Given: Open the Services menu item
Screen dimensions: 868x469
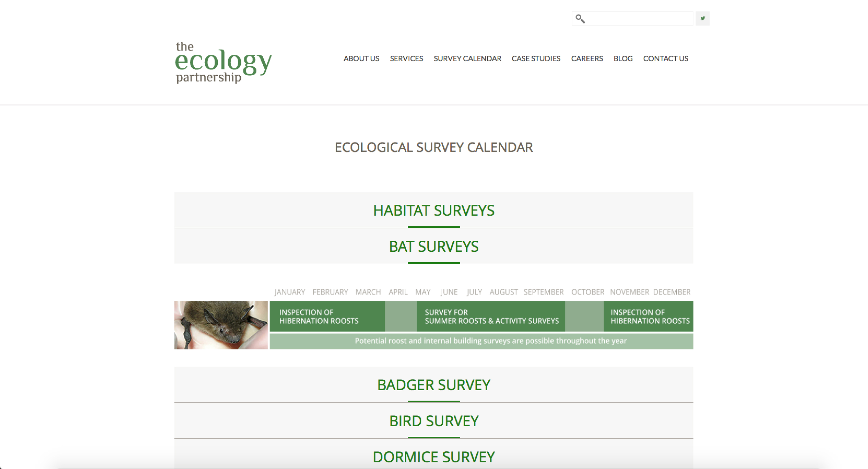Looking at the screenshot, I should (406, 58).
